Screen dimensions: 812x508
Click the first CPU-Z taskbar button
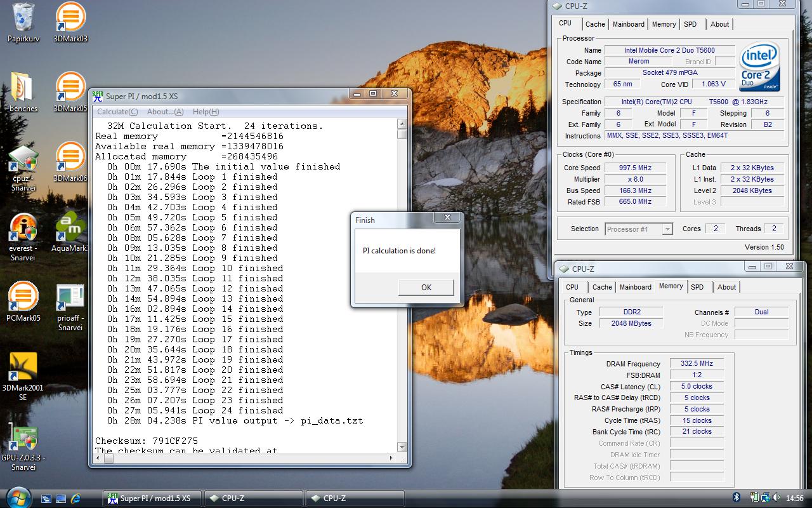(x=254, y=498)
